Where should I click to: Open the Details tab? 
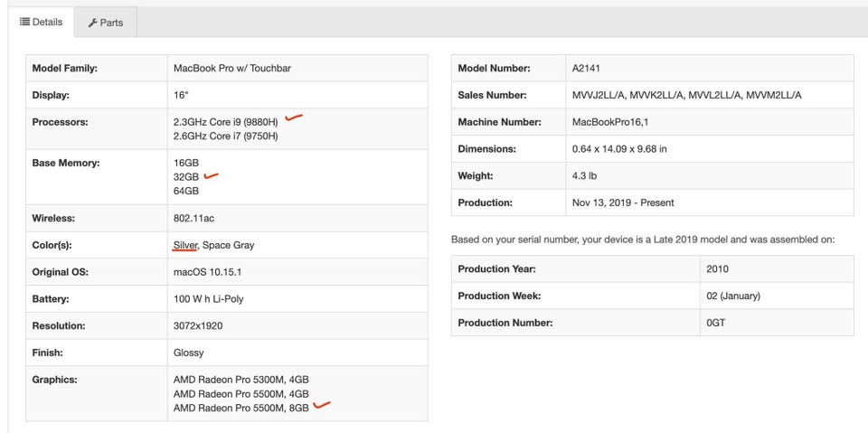(x=41, y=23)
